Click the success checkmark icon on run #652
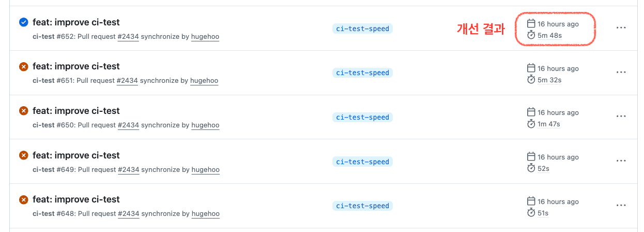This screenshot has height=232, width=644. [23, 22]
